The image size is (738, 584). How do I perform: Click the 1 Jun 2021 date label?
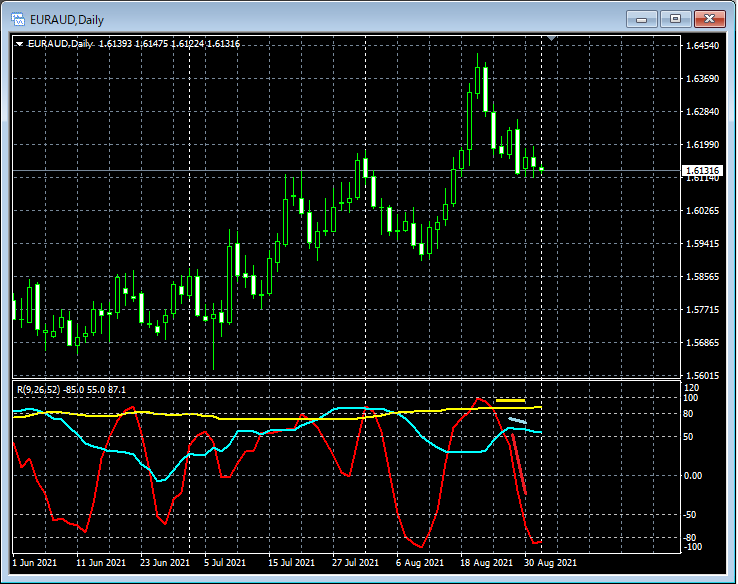tap(35, 563)
